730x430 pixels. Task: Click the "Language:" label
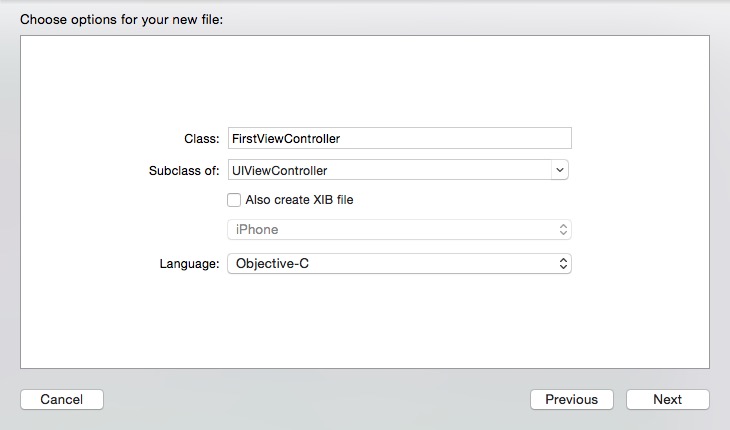pyautogui.click(x=189, y=264)
